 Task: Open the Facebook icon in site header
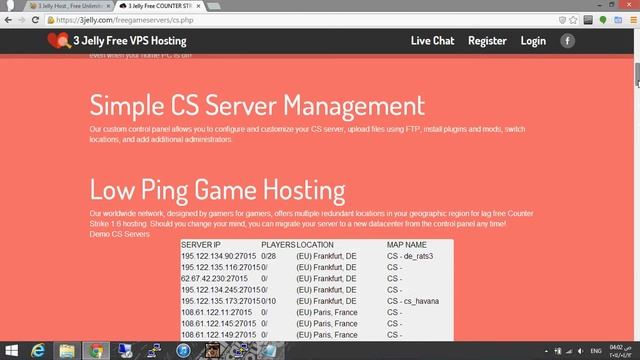[567, 41]
